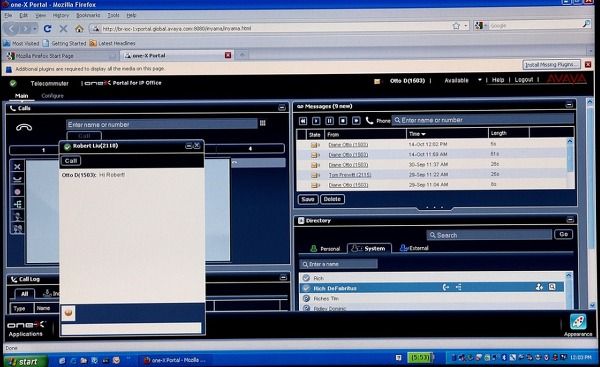Click the Logout link
This screenshot has width=600, height=367.
(x=524, y=80)
